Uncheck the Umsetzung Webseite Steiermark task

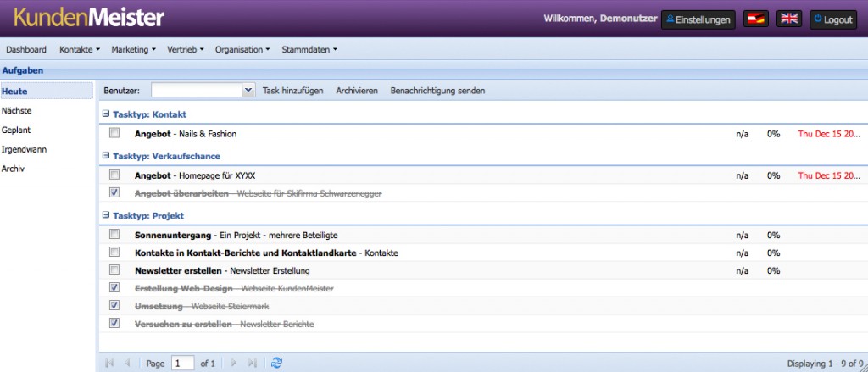point(114,306)
